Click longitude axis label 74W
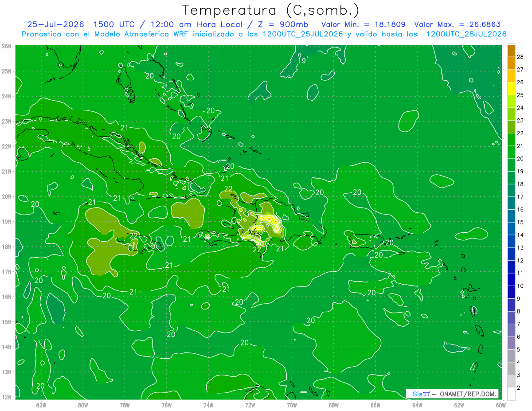The image size is (532, 411). pyautogui.click(x=208, y=405)
